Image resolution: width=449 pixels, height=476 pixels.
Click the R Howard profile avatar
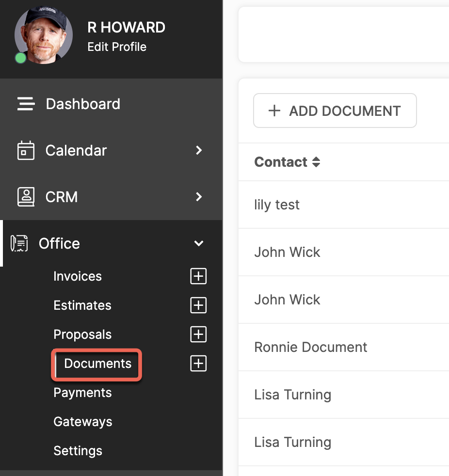pyautogui.click(x=44, y=35)
